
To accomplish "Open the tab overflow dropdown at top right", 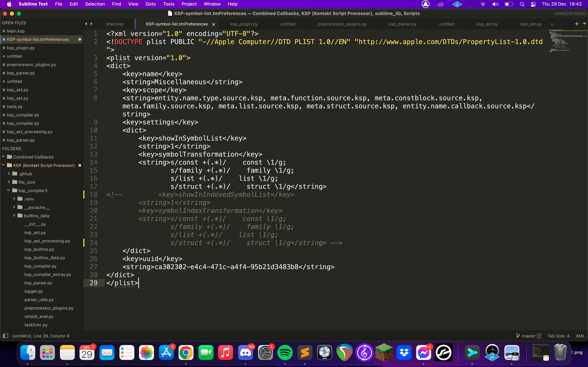I will [x=584, y=24].
